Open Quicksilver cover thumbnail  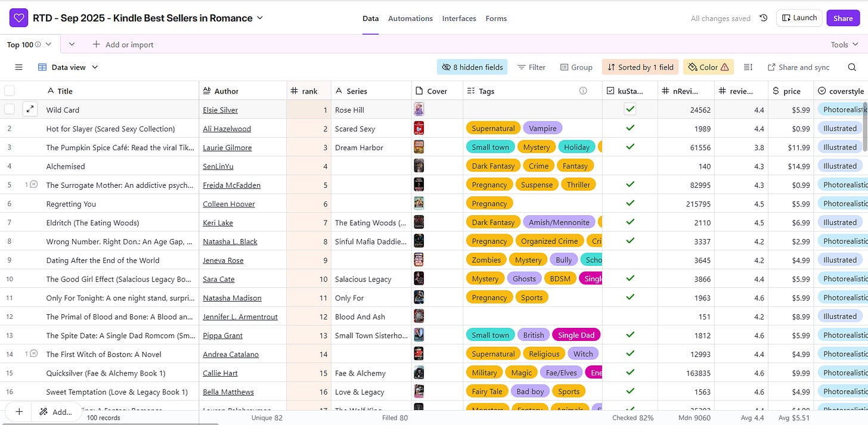coord(419,373)
